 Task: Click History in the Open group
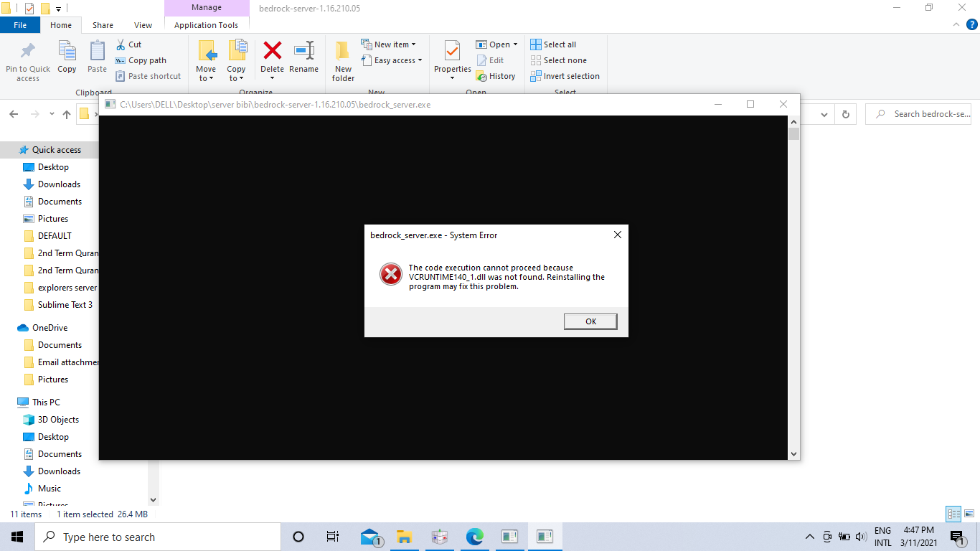point(495,76)
